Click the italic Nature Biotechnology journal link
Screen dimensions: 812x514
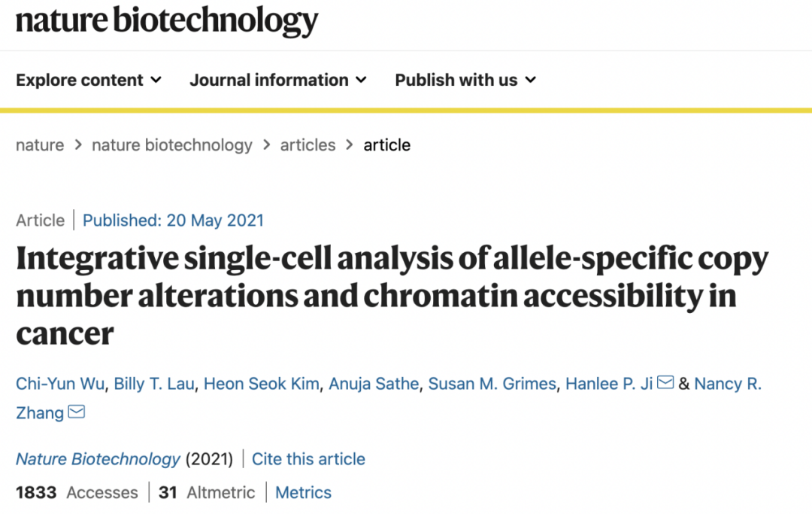pos(98,459)
